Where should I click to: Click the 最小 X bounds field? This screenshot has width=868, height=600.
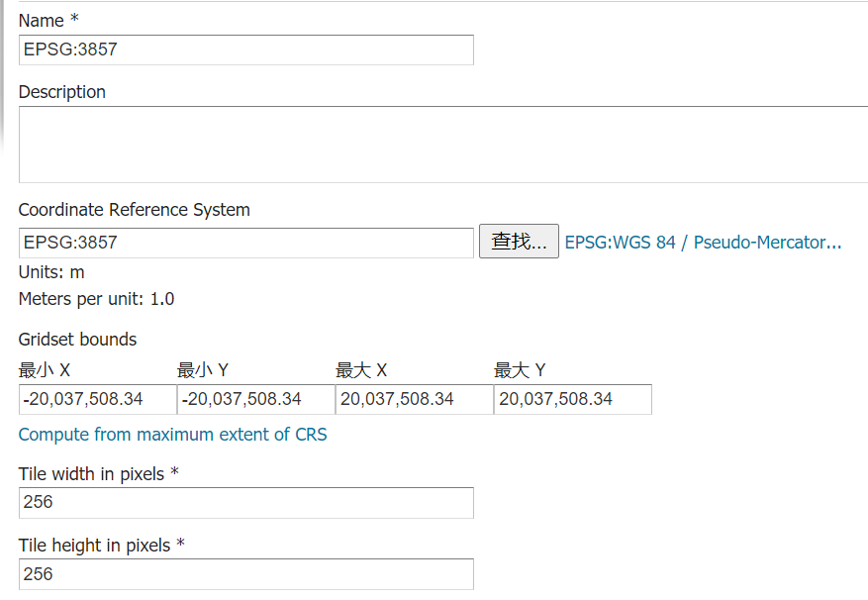[96, 399]
